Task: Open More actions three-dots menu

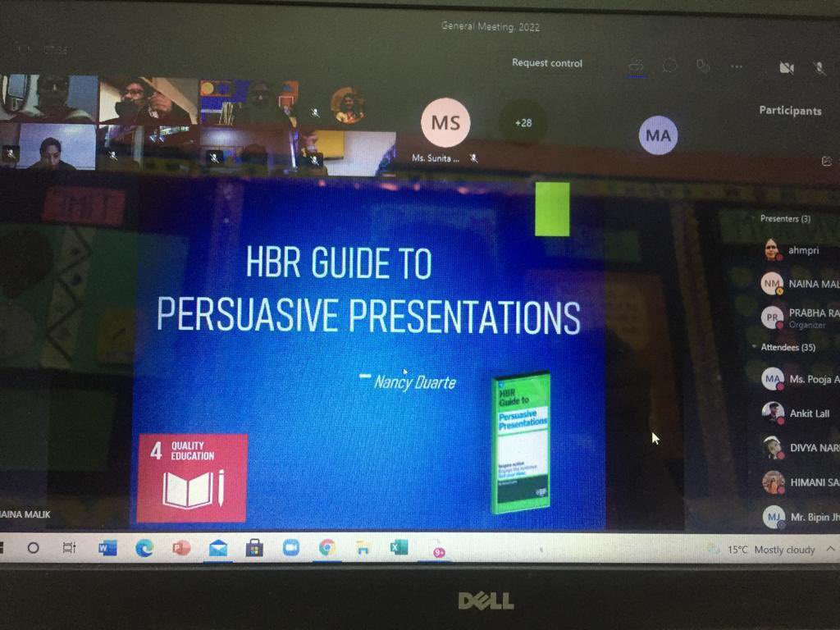Action: click(737, 67)
